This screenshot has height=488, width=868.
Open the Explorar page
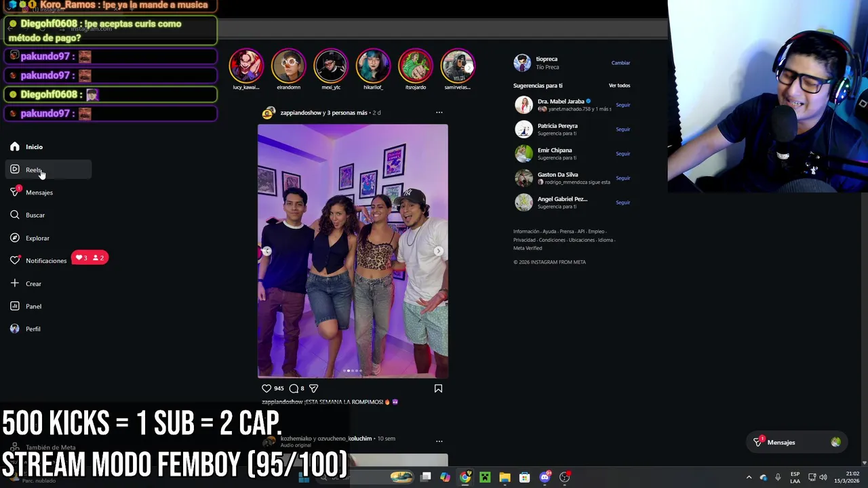click(x=30, y=238)
